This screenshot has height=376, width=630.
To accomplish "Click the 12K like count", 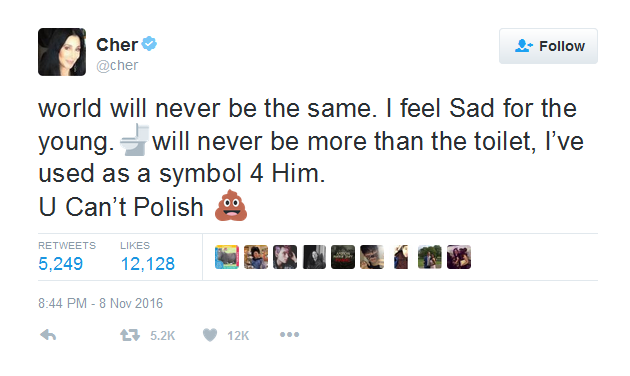I will click(238, 335).
